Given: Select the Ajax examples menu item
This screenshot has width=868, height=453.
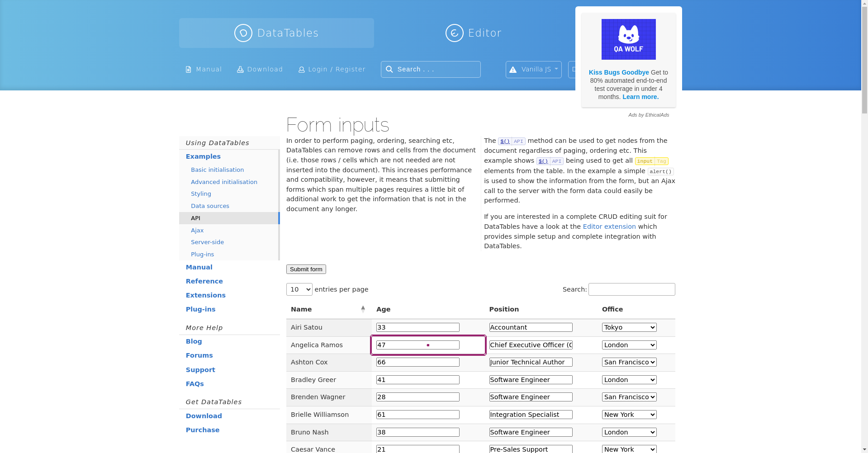Looking at the screenshot, I should (x=197, y=230).
